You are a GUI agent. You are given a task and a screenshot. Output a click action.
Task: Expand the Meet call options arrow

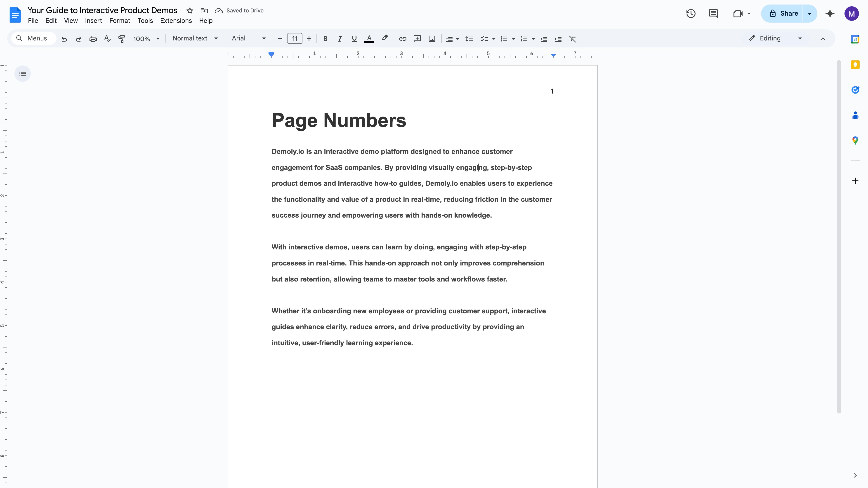click(x=749, y=14)
